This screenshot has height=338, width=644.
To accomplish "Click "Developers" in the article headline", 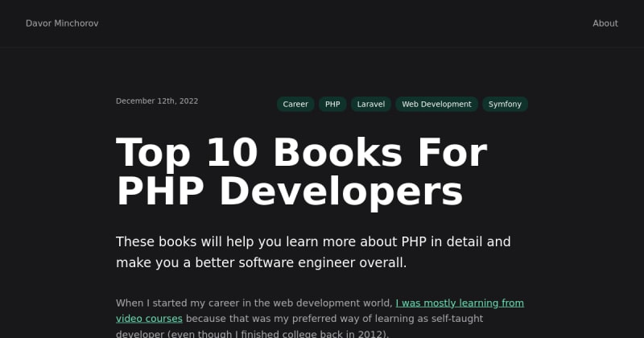I will tap(341, 192).
